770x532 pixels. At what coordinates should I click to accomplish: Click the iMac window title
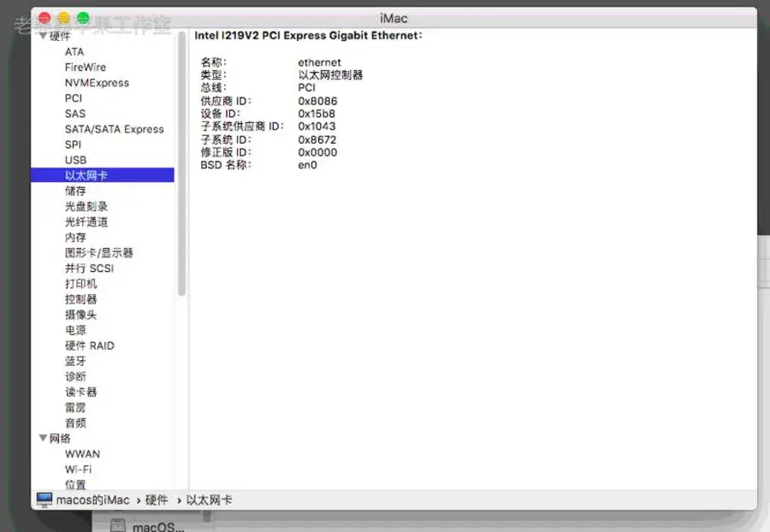point(394,19)
